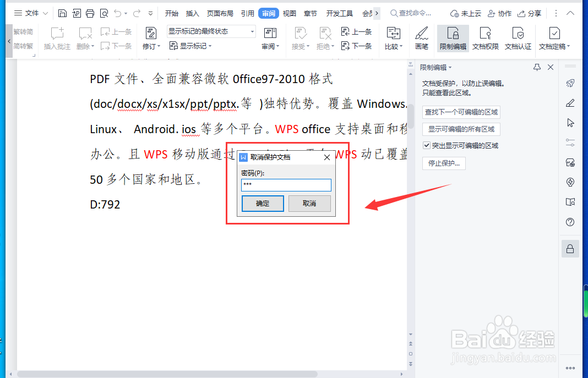Close the 限制编辑 side panel
This screenshot has width=588, height=378.
point(551,67)
